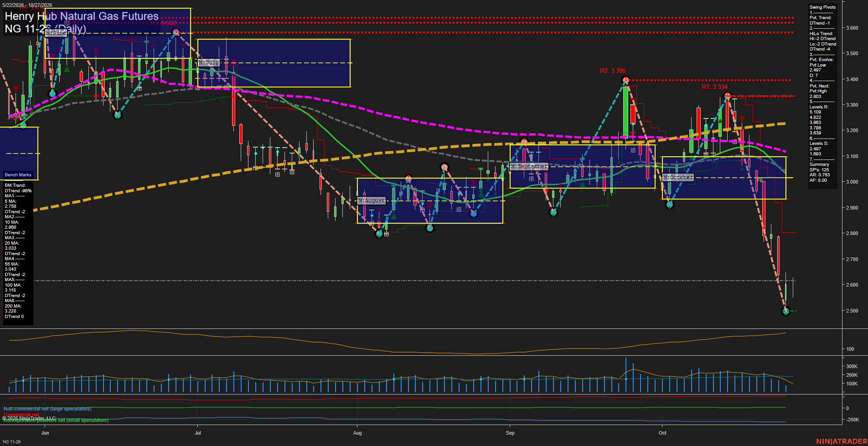Click the "AR: 0.763" summary value
The height and width of the screenshot is (446, 868).
pos(820,175)
